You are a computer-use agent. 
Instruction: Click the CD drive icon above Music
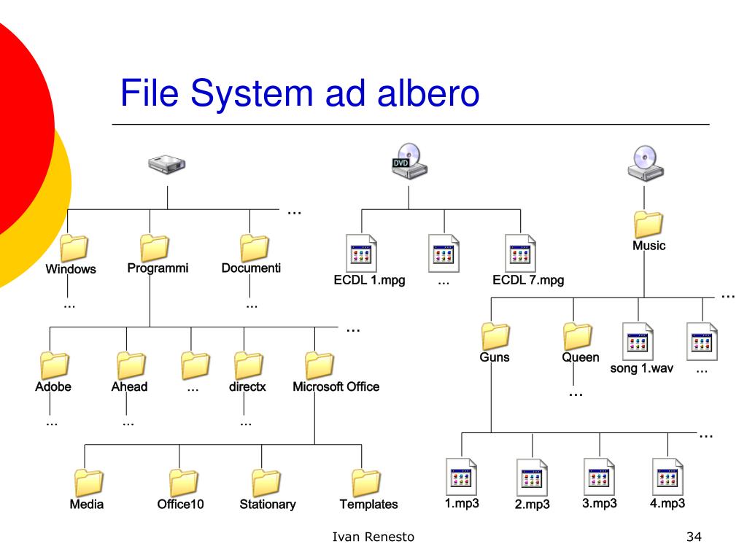646,163
